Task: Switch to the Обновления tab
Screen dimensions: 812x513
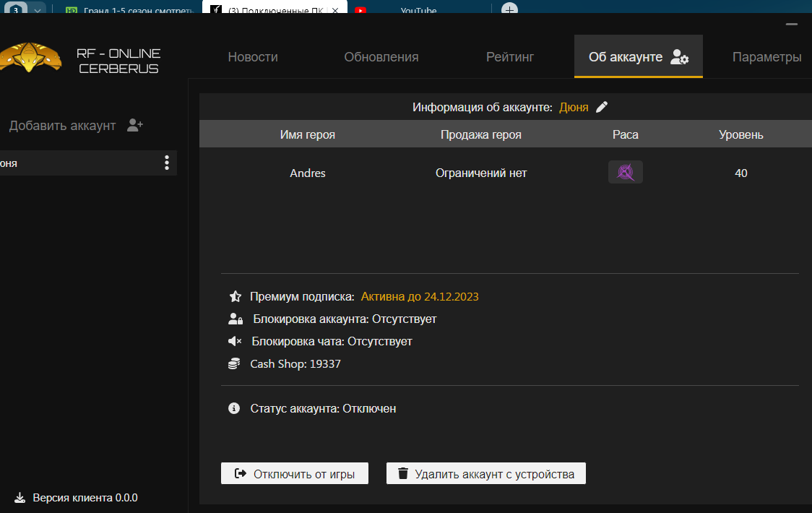Action: (x=381, y=57)
